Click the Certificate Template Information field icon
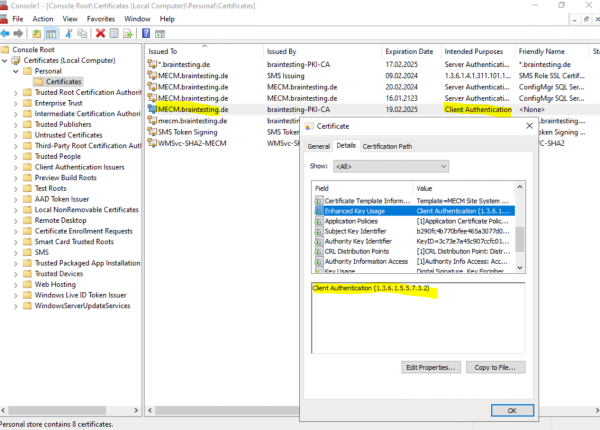Image resolution: width=600 pixels, height=430 pixels. [x=319, y=200]
